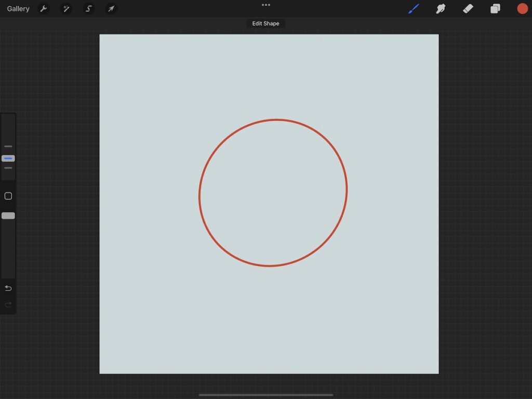
Task: Return to the Gallery
Action: point(18,9)
